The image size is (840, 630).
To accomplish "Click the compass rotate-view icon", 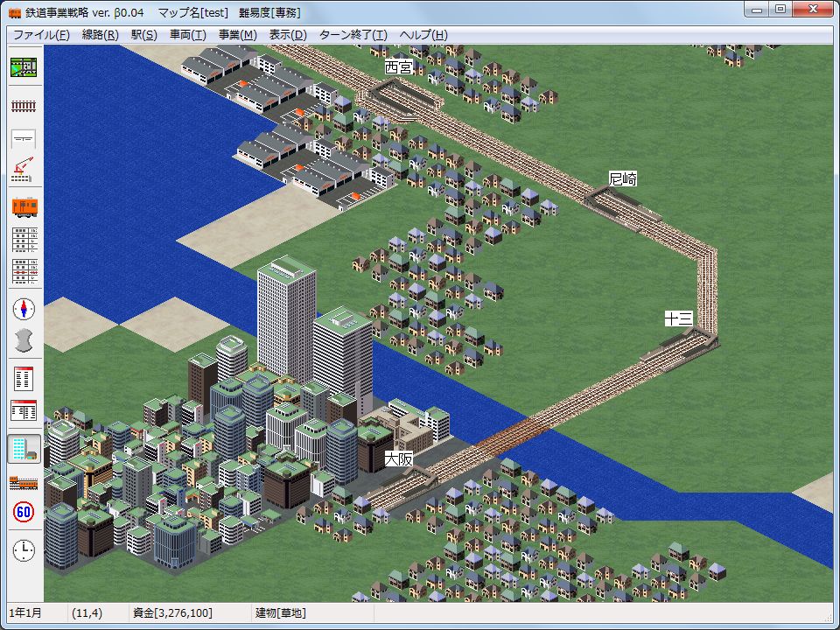I will pos(24,309).
